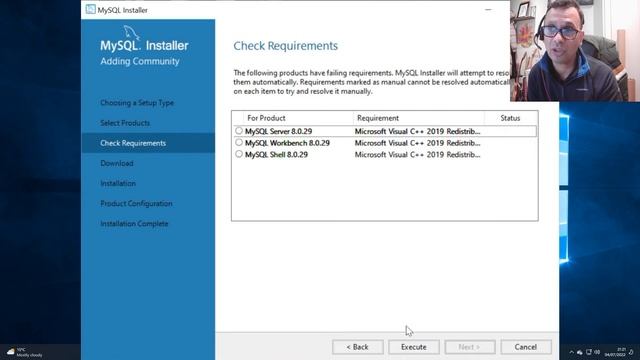
Task: Click the MySQL Server 8.0.29 product name
Action: click(x=278, y=131)
